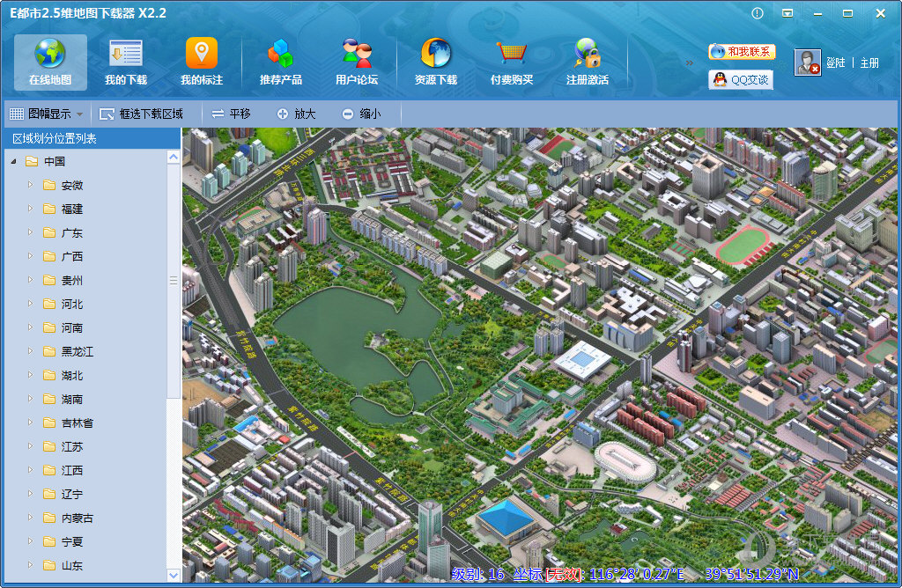The height and width of the screenshot is (588, 902).
Task: Expand the 广东 province node
Action: coord(30,232)
